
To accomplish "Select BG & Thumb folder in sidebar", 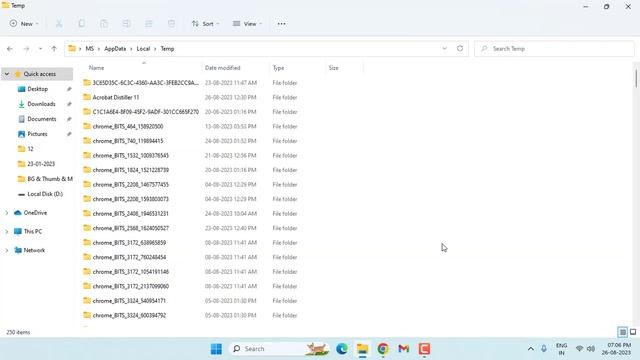I will click(49, 179).
